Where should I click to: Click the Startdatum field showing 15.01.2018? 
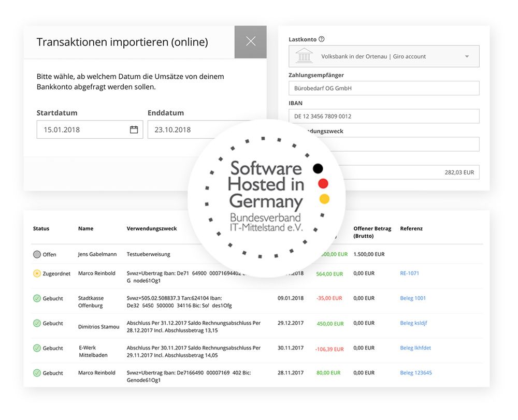coord(90,129)
